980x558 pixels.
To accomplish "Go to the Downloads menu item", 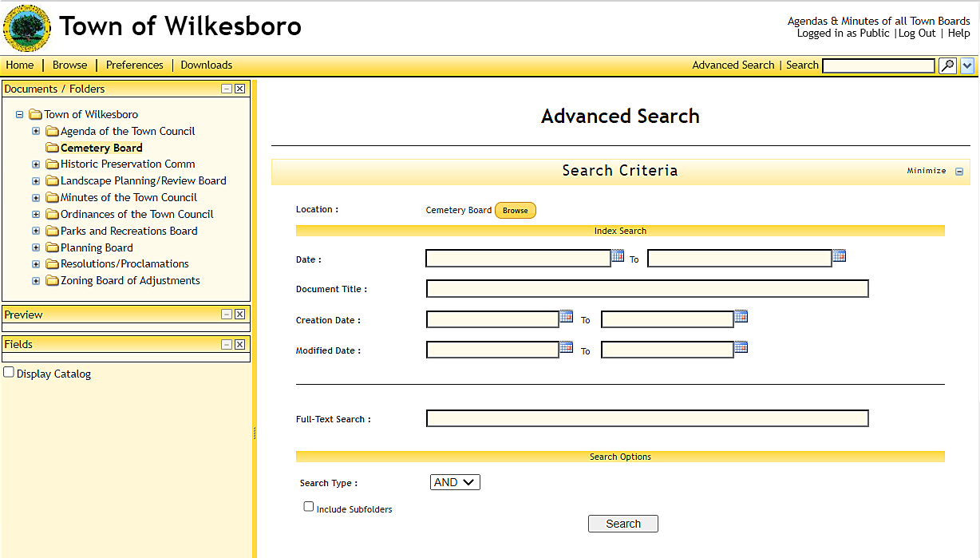I will coord(206,65).
